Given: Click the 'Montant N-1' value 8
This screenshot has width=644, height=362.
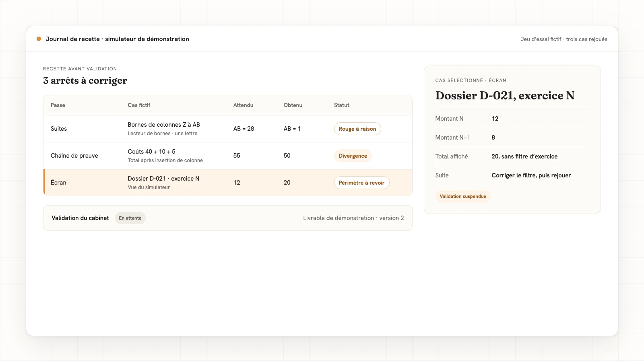Looking at the screenshot, I should pos(493,138).
